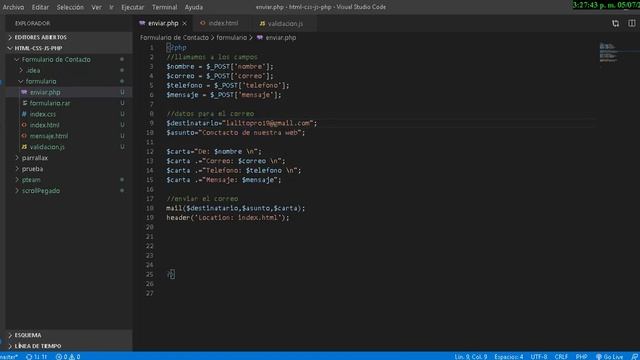This screenshot has height=360, width=640.
Task: Click the archive icon beside formulario.rar
Action: click(x=24, y=103)
